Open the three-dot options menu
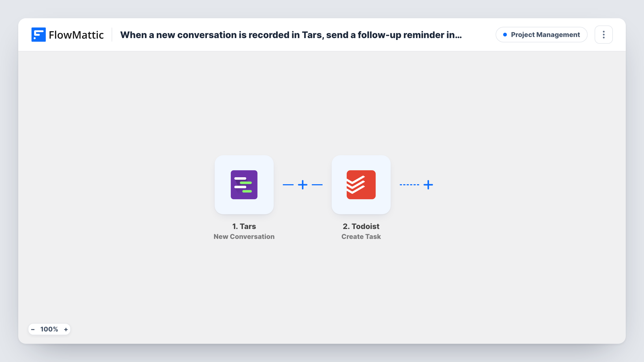 pos(604,35)
